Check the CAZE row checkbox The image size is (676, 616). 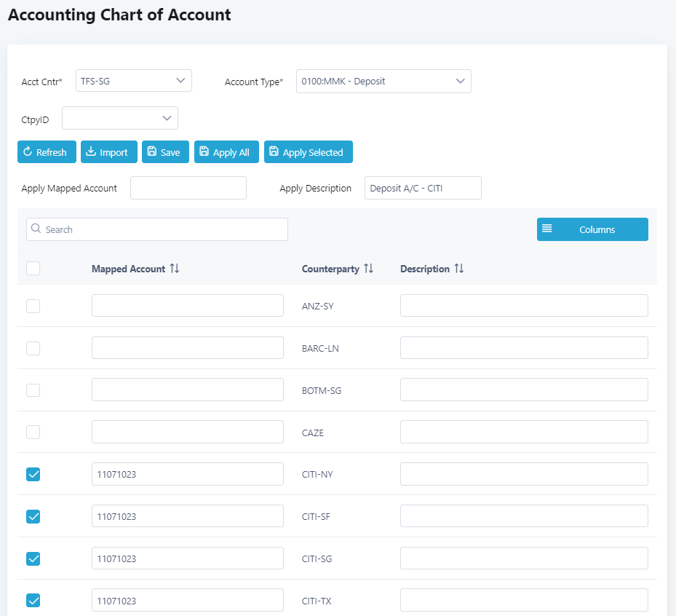[33, 432]
